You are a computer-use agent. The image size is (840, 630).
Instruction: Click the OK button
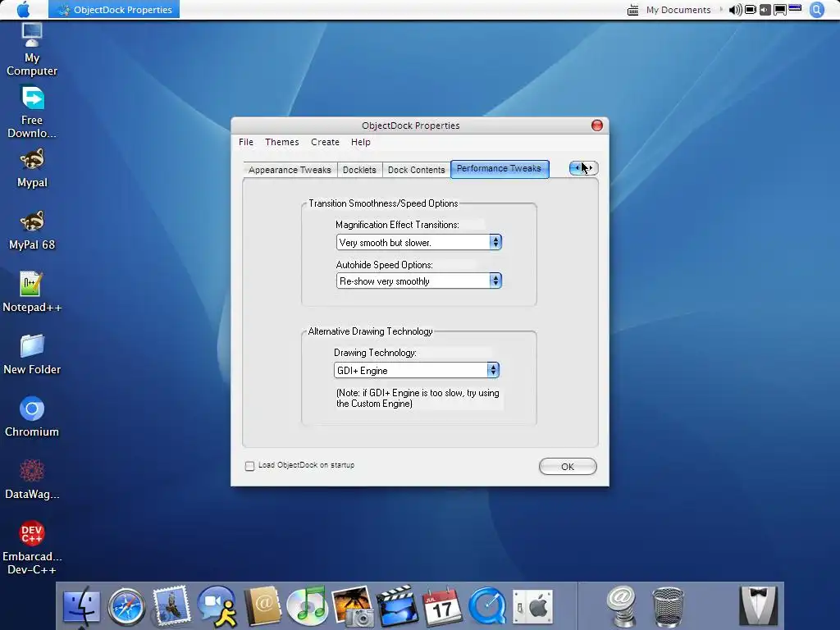(x=568, y=467)
